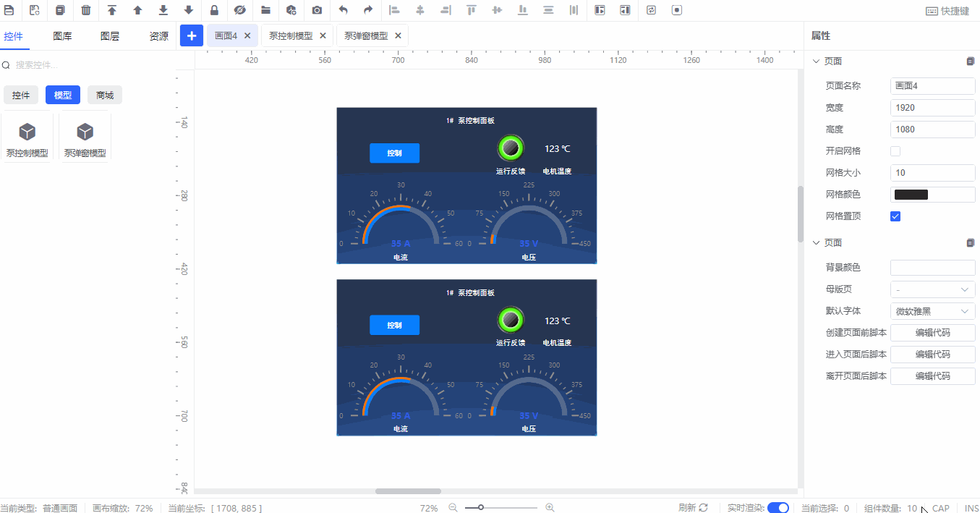Click the lock icon in toolbar
Screen dimensions: 980x513
(x=214, y=11)
